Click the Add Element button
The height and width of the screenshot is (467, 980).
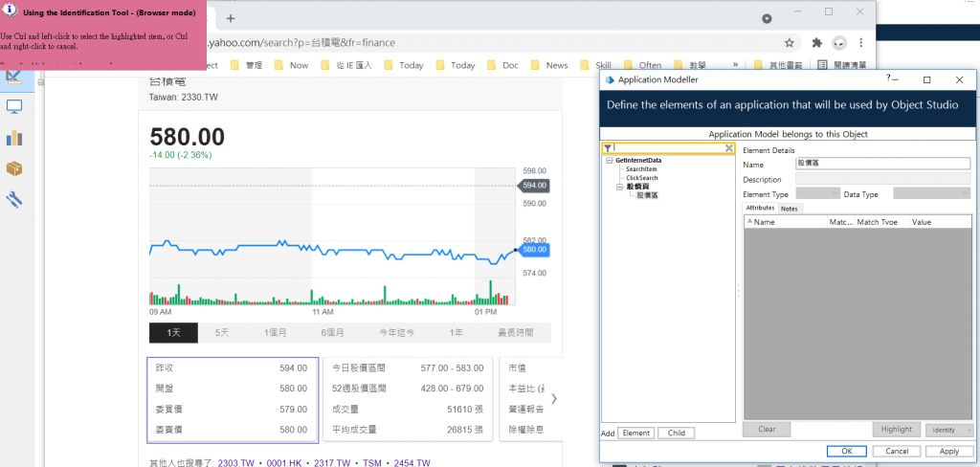pyautogui.click(x=636, y=434)
